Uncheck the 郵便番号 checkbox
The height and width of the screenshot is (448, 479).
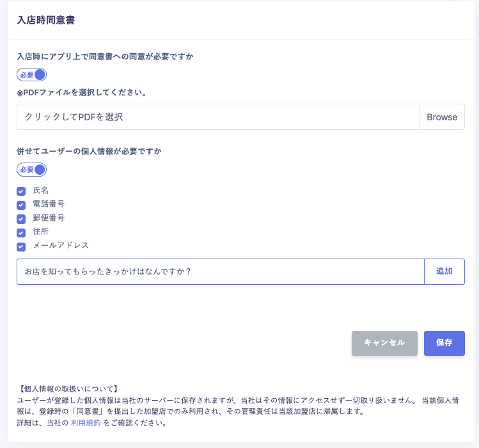click(21, 219)
